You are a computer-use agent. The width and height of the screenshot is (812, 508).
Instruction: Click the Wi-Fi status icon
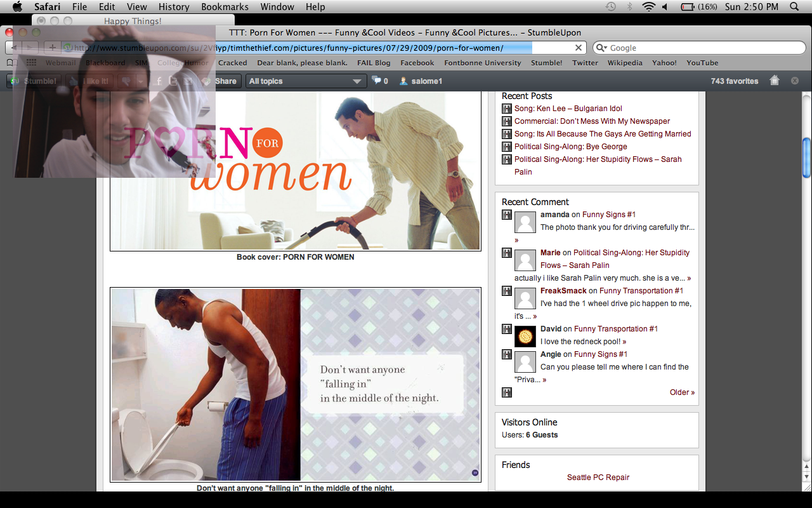click(648, 7)
